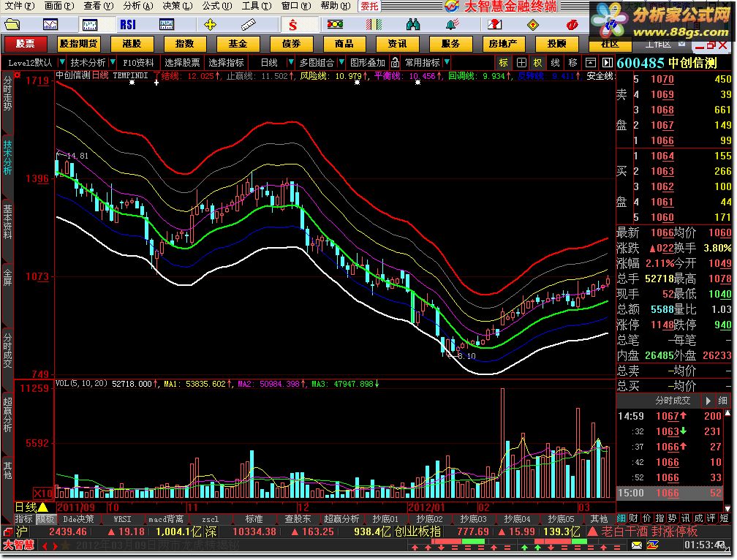Open the 财 tab in right panel footer
This screenshot has width=737, height=560.
coord(634,518)
